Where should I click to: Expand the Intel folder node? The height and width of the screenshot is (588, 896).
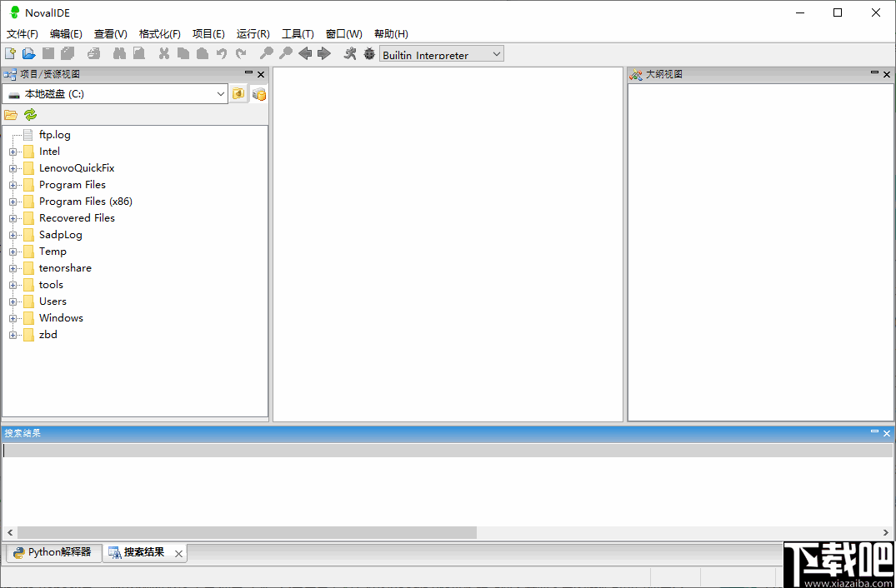pyautogui.click(x=13, y=152)
